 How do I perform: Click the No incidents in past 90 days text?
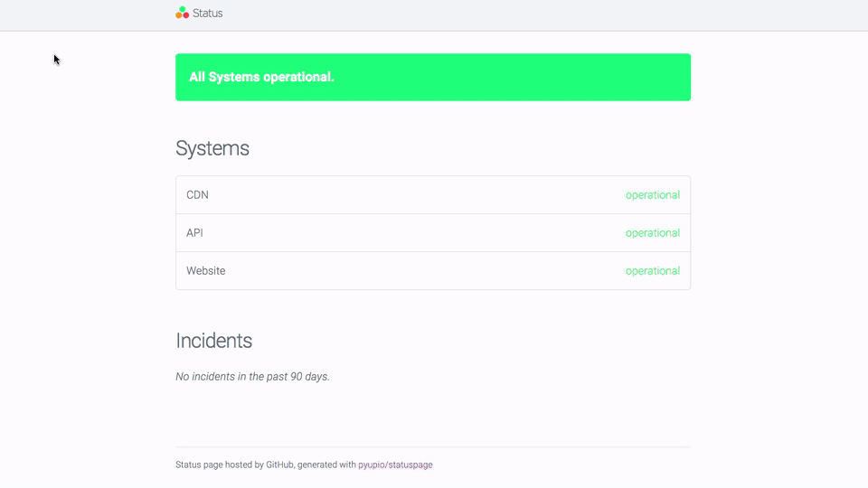[252, 376]
